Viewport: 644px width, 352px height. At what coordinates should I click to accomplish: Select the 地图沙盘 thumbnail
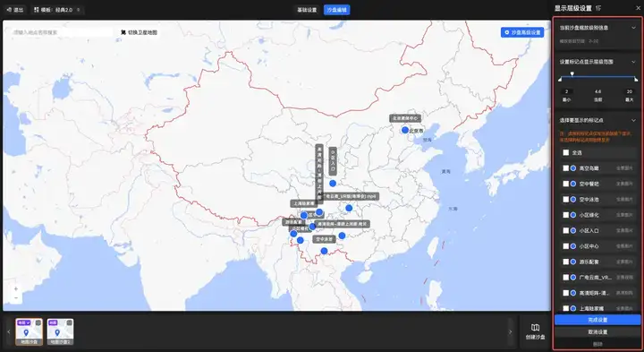(30, 331)
